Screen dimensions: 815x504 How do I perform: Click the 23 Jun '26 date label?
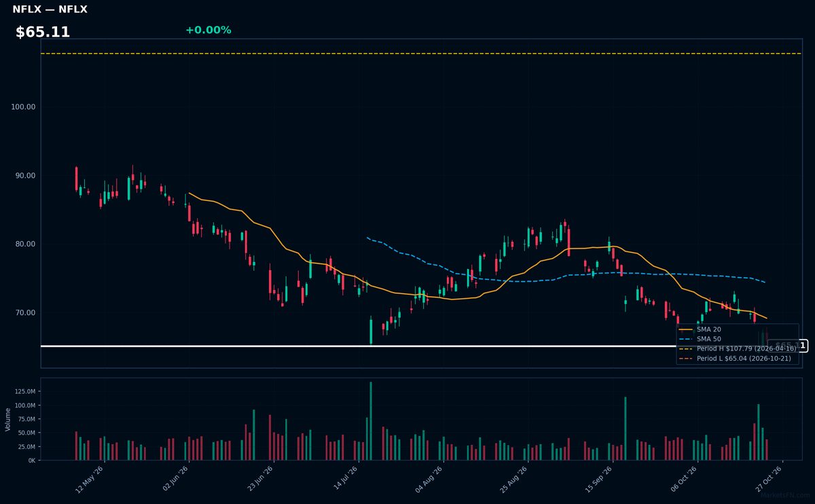point(259,479)
